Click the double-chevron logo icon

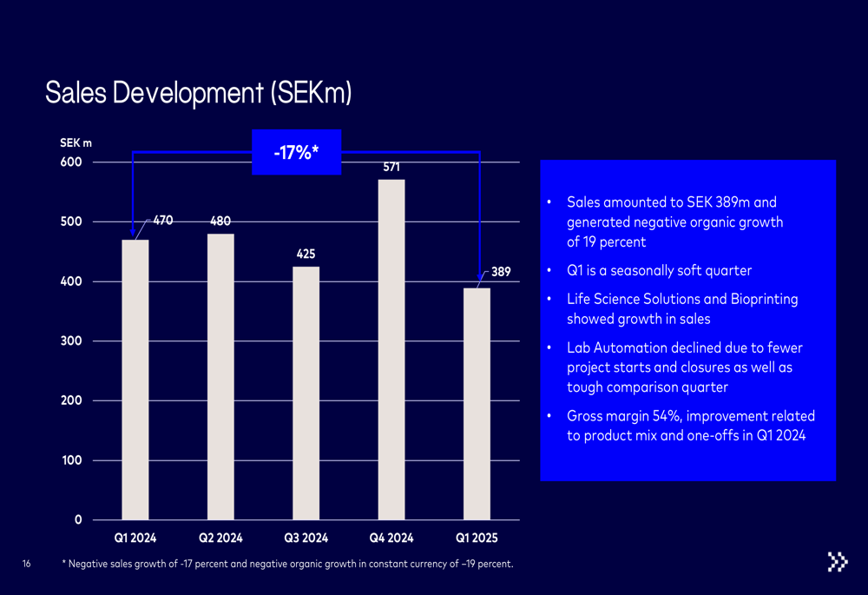click(x=838, y=562)
